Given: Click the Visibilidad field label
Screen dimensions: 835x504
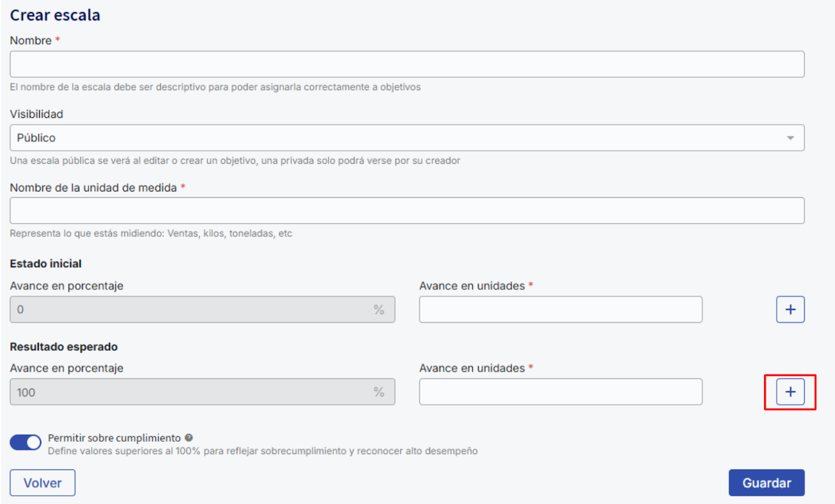Looking at the screenshot, I should (37, 114).
